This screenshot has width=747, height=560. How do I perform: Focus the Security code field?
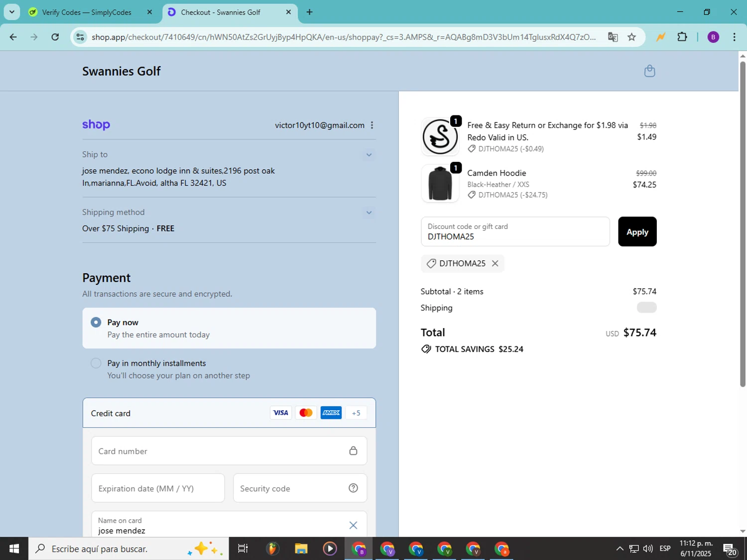pos(300,488)
